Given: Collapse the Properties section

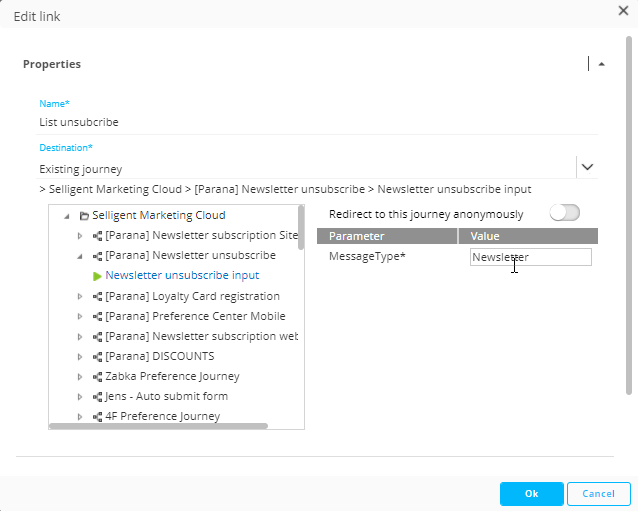Looking at the screenshot, I should 601,64.
